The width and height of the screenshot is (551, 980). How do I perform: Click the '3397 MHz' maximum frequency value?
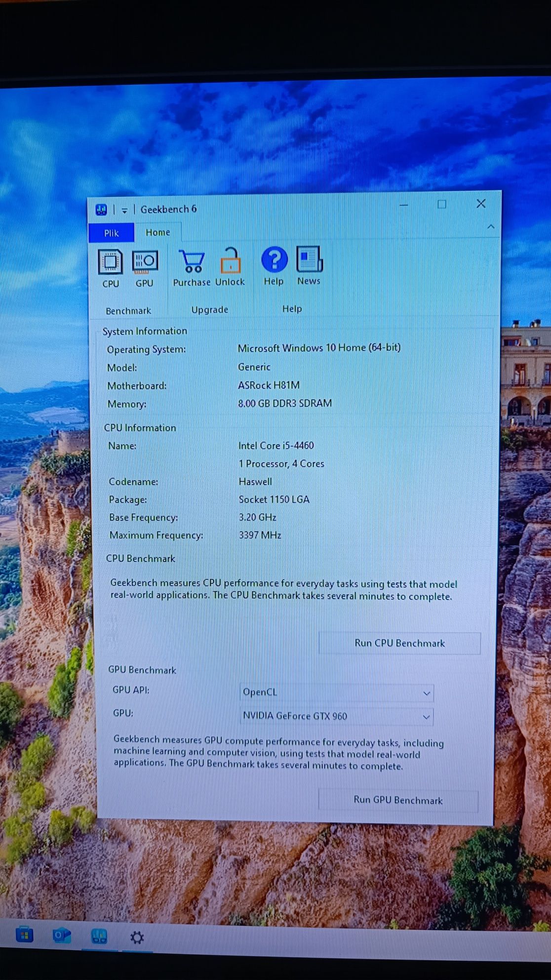(x=260, y=535)
